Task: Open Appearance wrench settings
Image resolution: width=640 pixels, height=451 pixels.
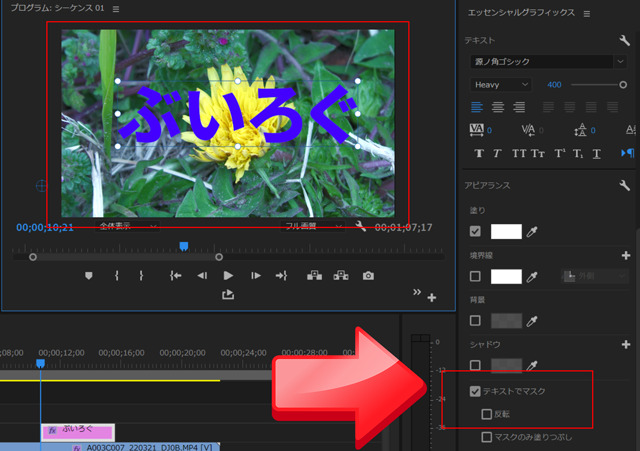Action: click(x=624, y=185)
